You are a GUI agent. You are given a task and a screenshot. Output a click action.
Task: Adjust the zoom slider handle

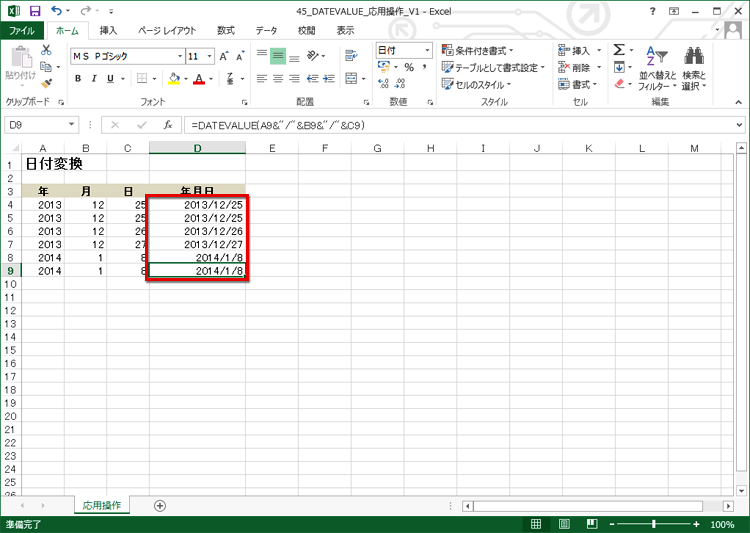point(654,524)
